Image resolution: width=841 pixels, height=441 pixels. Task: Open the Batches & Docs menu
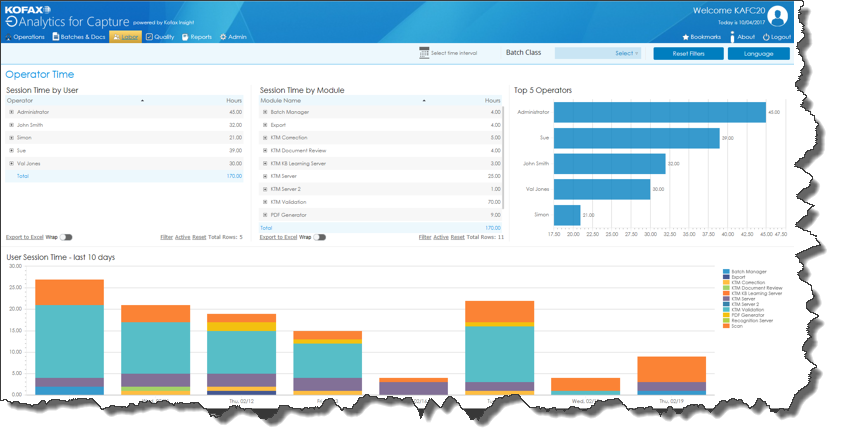coord(83,37)
